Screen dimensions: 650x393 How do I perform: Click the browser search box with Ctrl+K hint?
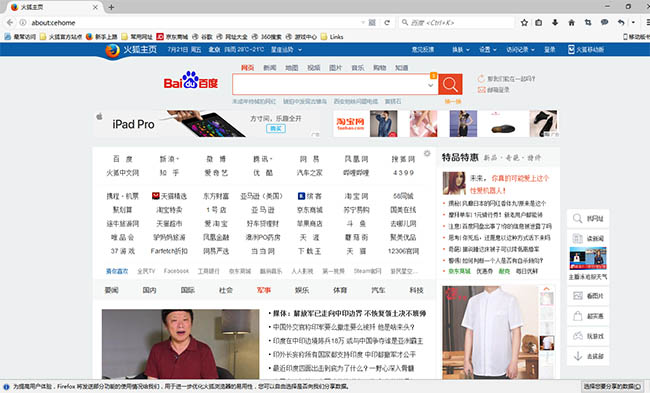point(456,22)
